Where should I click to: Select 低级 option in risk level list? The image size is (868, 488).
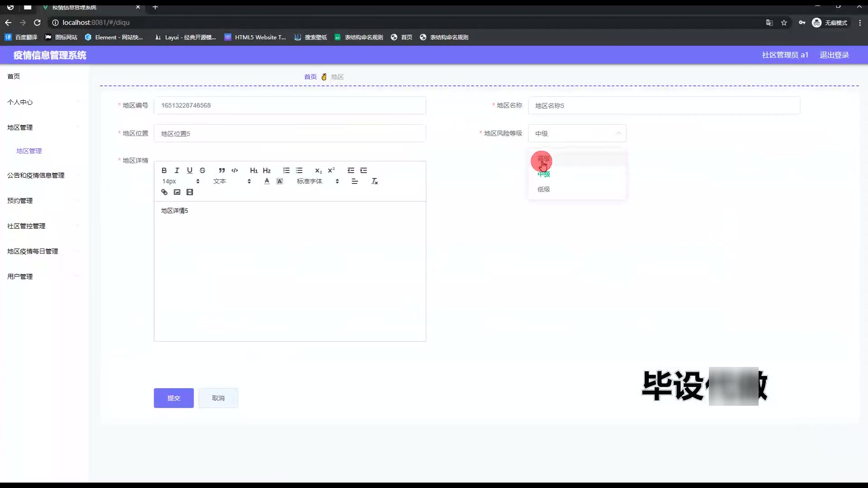(x=543, y=189)
